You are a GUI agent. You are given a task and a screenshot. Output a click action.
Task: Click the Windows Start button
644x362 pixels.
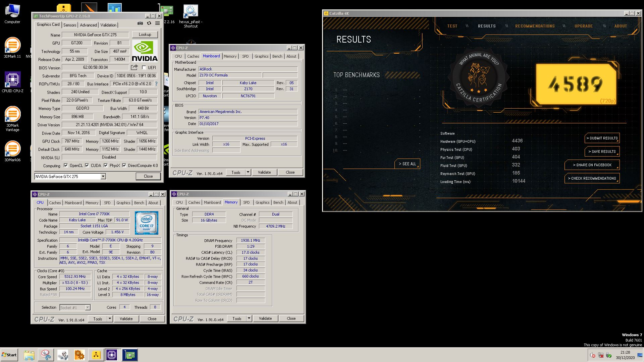point(9,355)
